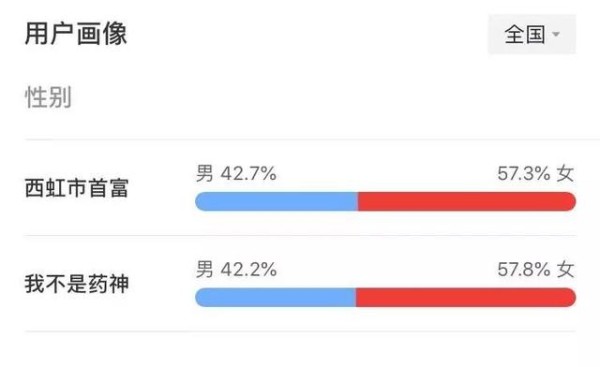Click the 全国 text in region selector

coord(525,34)
